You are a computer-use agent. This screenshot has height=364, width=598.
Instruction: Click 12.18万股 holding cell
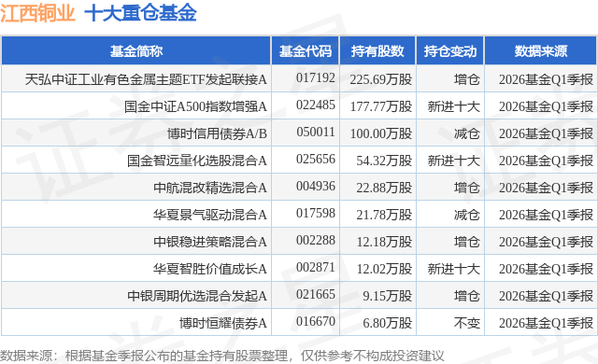(384, 242)
